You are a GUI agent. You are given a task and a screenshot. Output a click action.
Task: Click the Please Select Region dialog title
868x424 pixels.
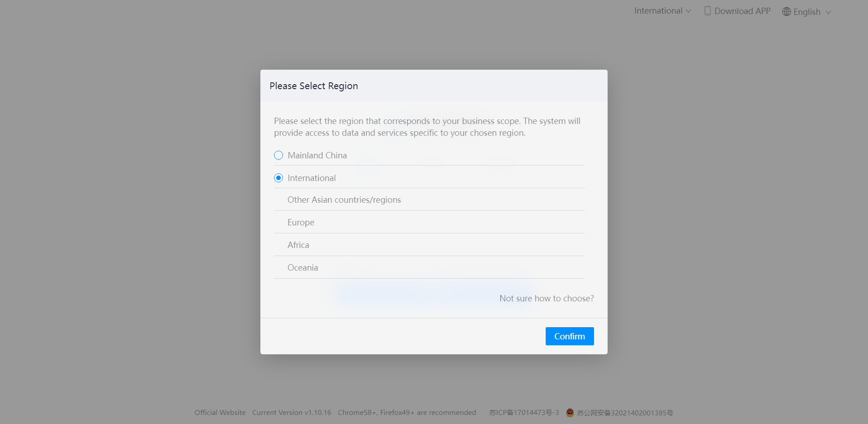tap(314, 86)
